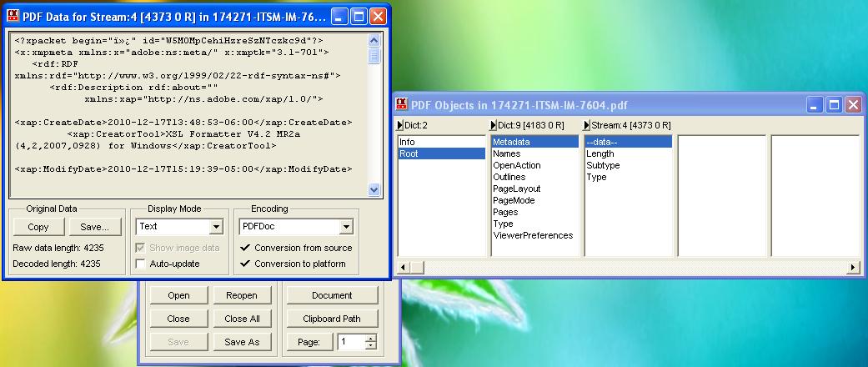Select Subtype in Stream:4 list
This screenshot has width=868, height=367.
pos(629,165)
